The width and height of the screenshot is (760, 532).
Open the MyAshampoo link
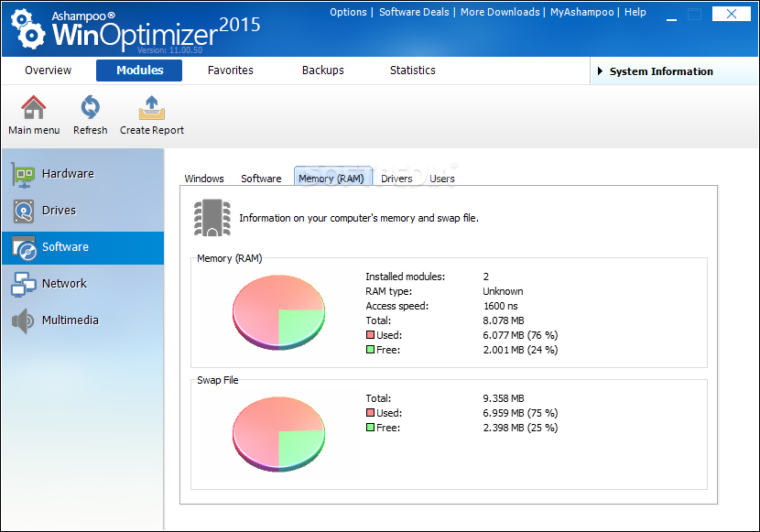[581, 12]
